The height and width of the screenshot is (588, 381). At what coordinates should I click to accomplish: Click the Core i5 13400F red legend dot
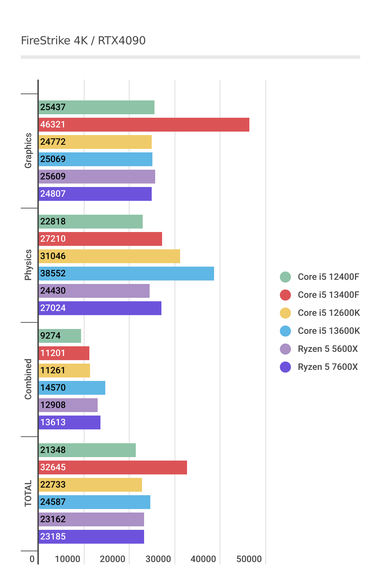(x=285, y=295)
